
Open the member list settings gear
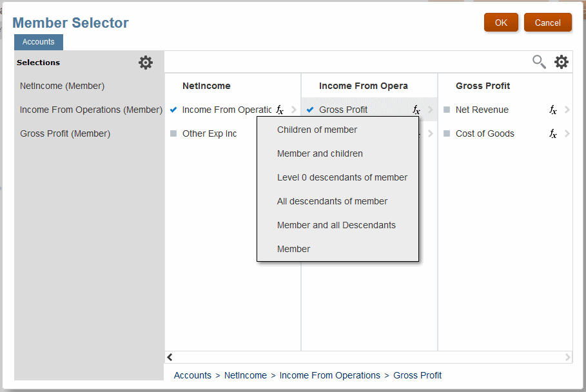point(562,62)
